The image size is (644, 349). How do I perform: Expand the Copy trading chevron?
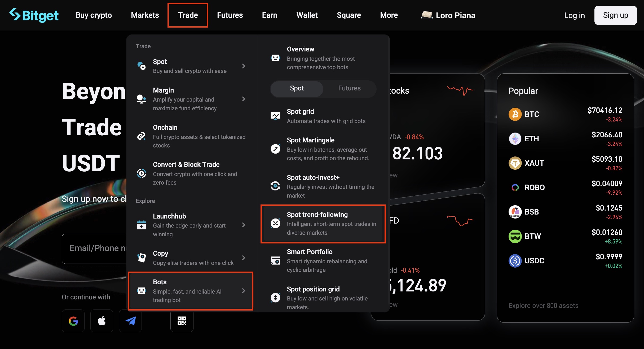[x=244, y=258]
